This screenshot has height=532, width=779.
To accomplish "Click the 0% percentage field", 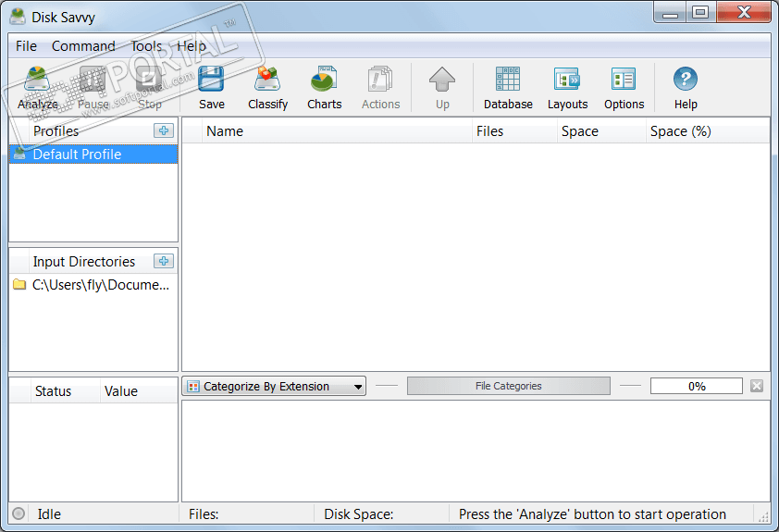I will (697, 386).
